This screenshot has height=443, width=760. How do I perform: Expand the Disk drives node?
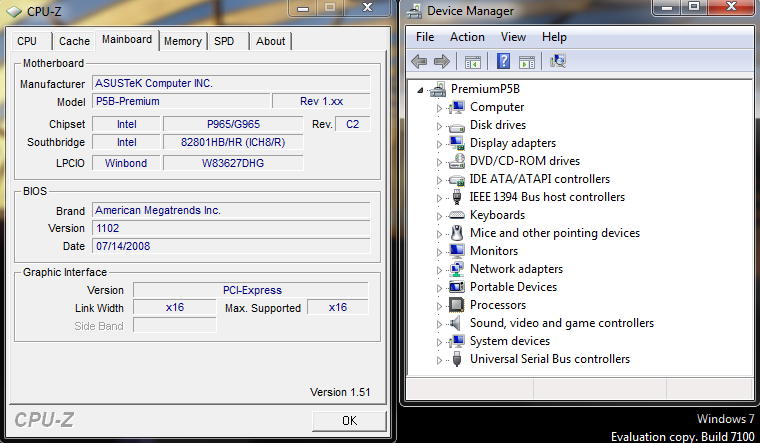439,126
